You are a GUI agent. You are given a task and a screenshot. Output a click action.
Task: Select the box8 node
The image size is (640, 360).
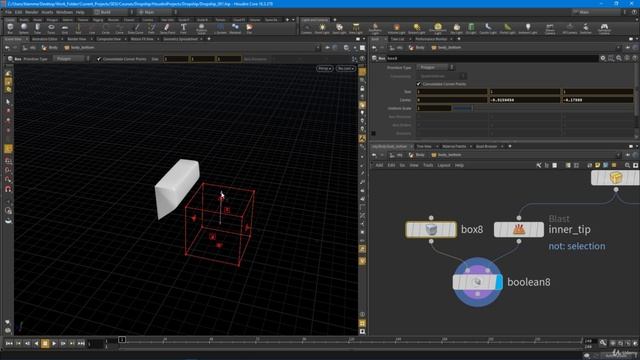431,229
